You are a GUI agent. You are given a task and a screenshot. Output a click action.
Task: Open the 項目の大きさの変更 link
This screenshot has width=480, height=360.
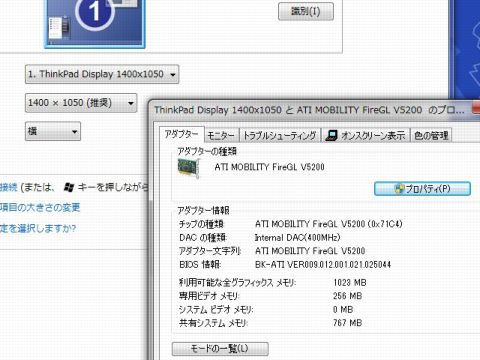coord(40,208)
